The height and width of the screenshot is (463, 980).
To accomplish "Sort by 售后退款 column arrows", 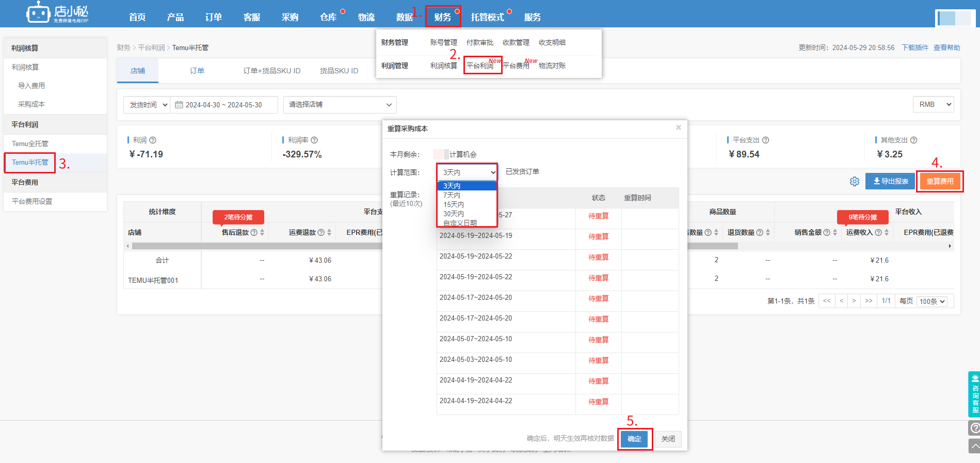I will coord(262,232).
